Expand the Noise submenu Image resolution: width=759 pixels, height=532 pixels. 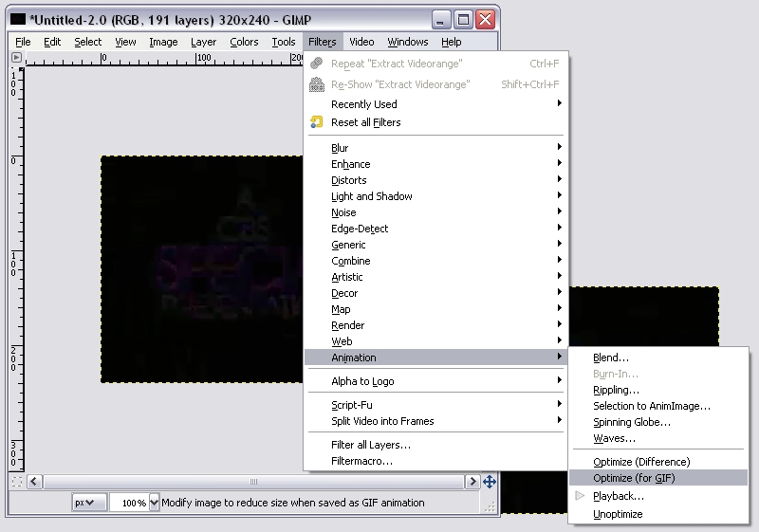point(435,212)
